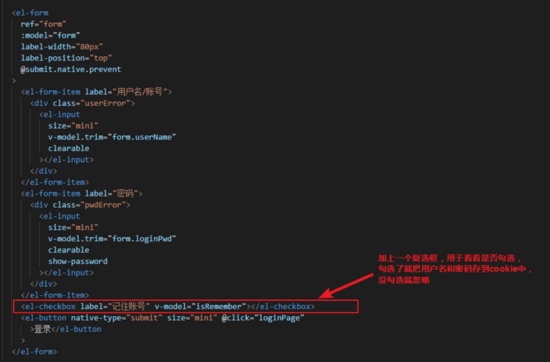The width and height of the screenshot is (550, 362).
Task: Click the 密码 label string
Action: (x=126, y=194)
